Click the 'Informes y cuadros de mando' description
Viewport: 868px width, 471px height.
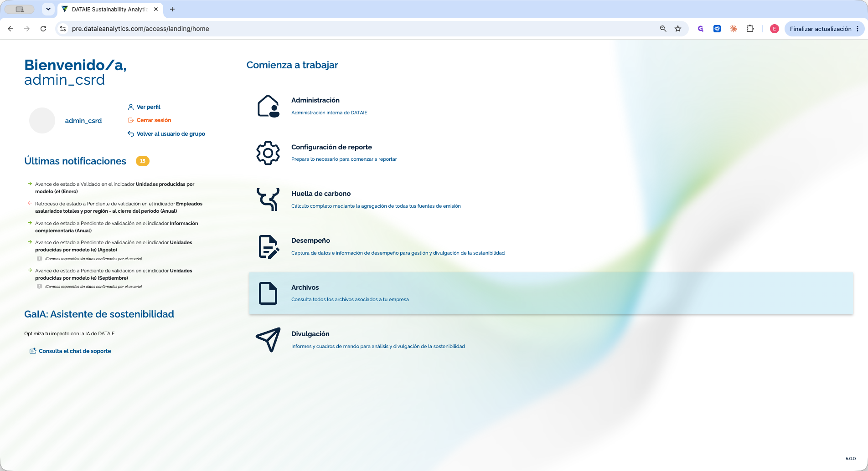tap(378, 346)
